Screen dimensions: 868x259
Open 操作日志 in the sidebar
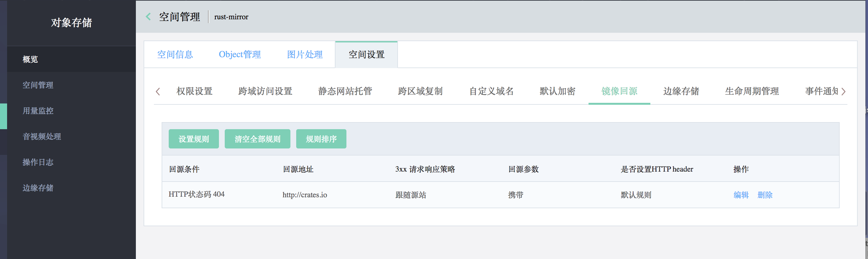click(x=71, y=162)
